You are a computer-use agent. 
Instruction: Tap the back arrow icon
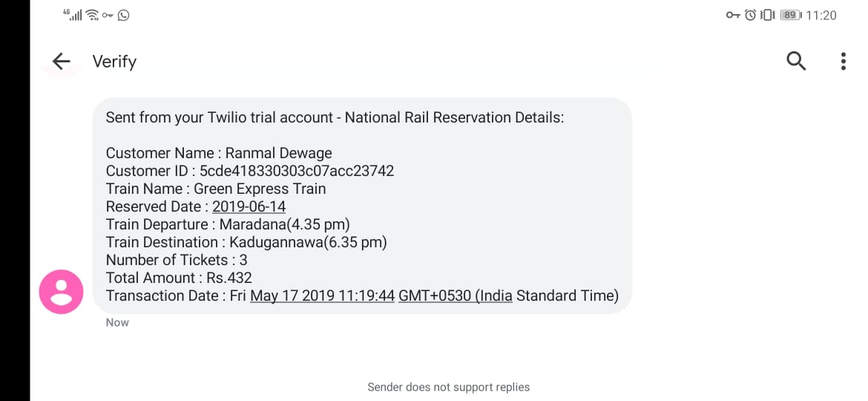coord(61,61)
